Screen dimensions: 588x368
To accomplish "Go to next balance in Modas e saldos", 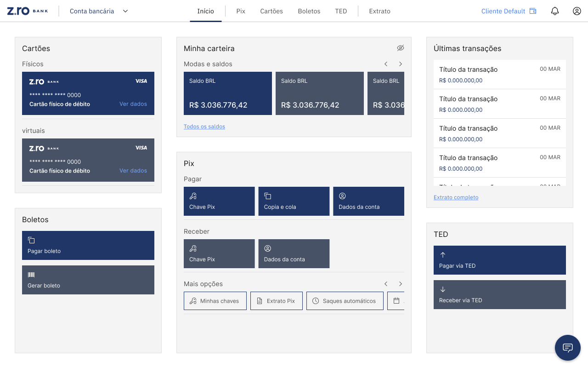I will [x=401, y=64].
